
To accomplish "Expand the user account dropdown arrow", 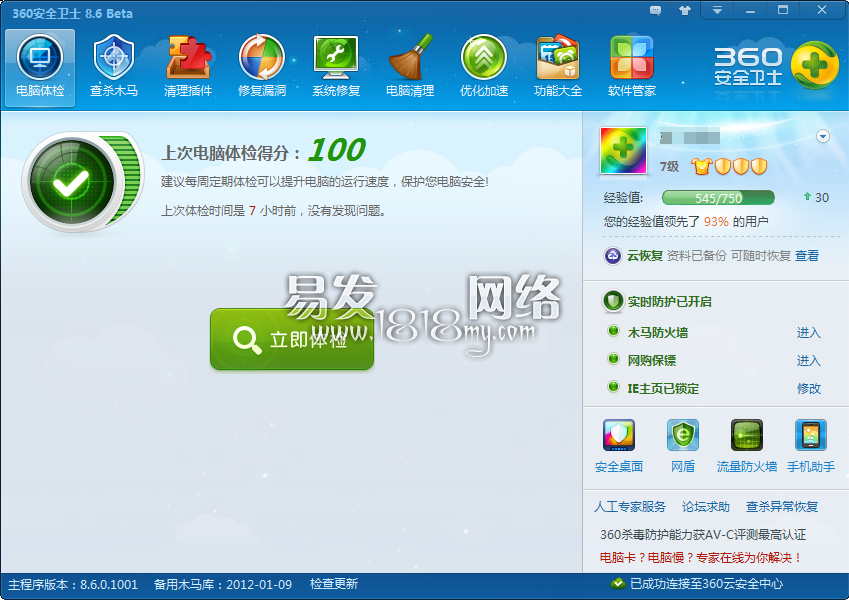I will (823, 136).
